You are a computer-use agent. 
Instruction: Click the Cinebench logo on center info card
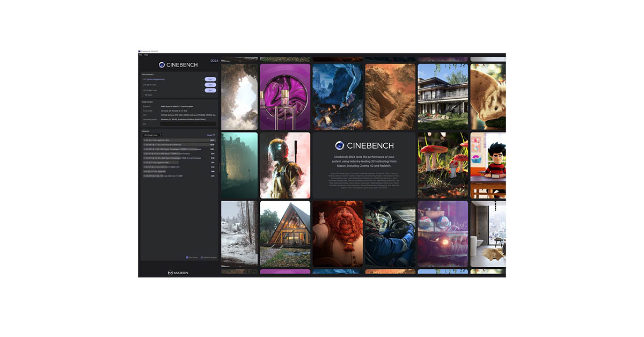(x=364, y=145)
